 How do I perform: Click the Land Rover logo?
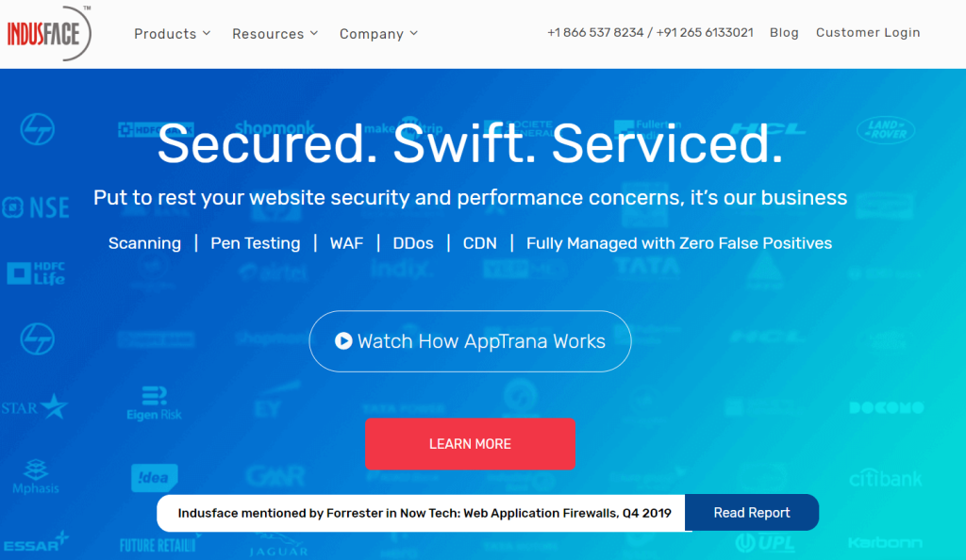[885, 130]
